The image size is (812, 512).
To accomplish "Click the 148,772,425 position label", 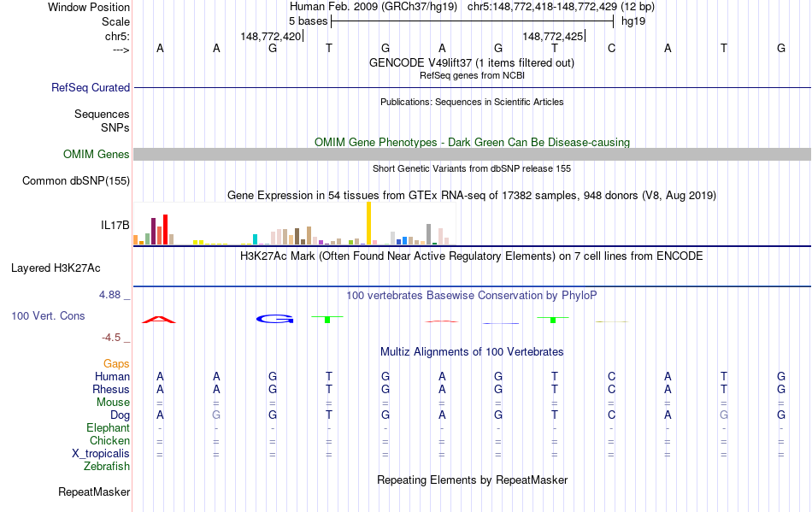I will click(x=552, y=36).
